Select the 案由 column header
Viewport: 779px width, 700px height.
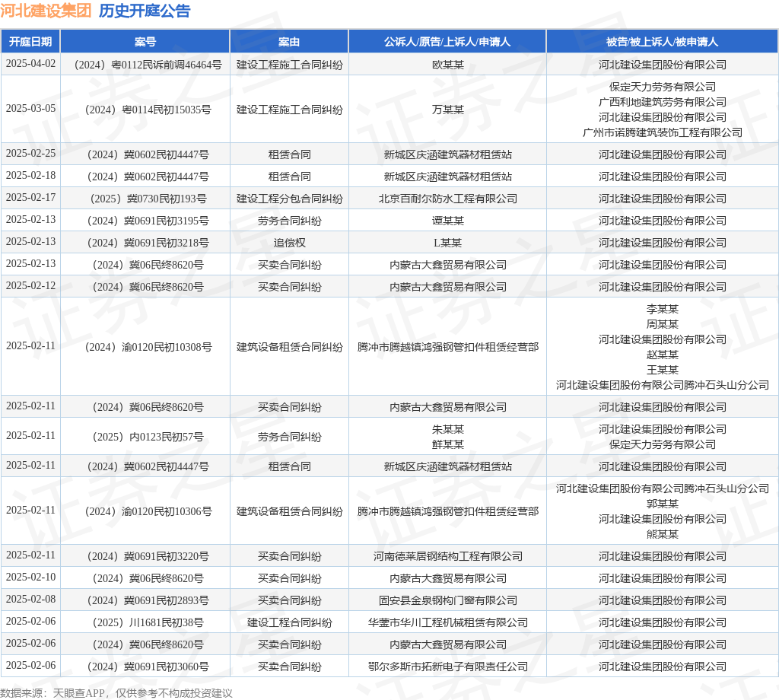pos(289,42)
